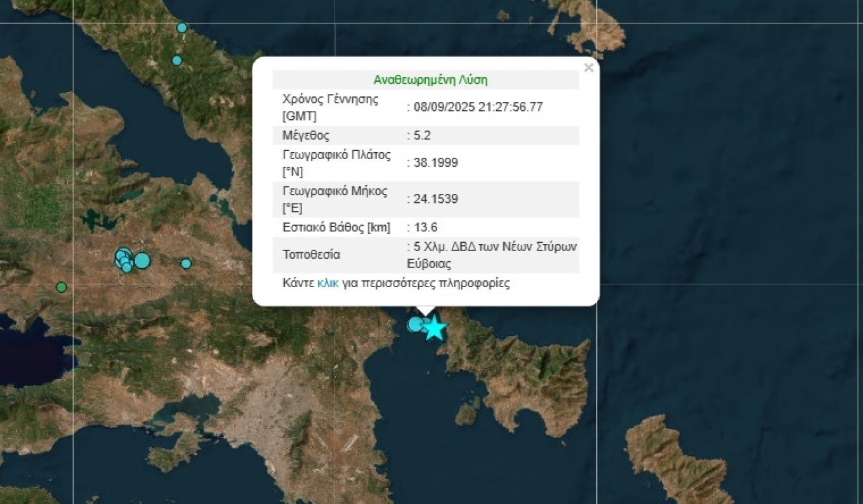Select the largest cyan circle beside the cluster

click(143, 261)
